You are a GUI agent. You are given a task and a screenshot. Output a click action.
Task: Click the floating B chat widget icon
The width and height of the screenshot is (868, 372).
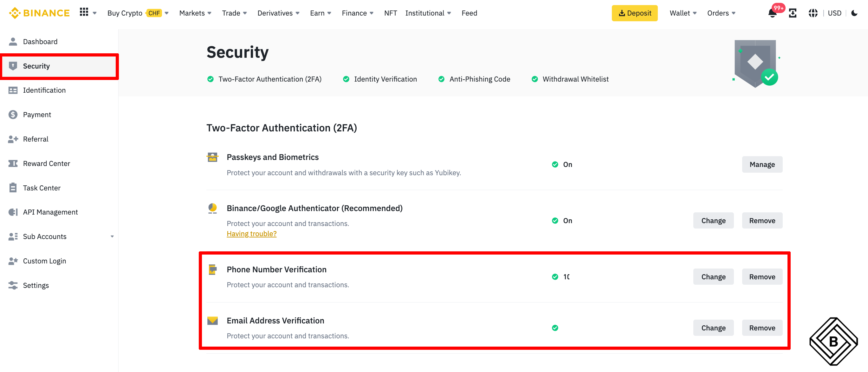pos(833,341)
